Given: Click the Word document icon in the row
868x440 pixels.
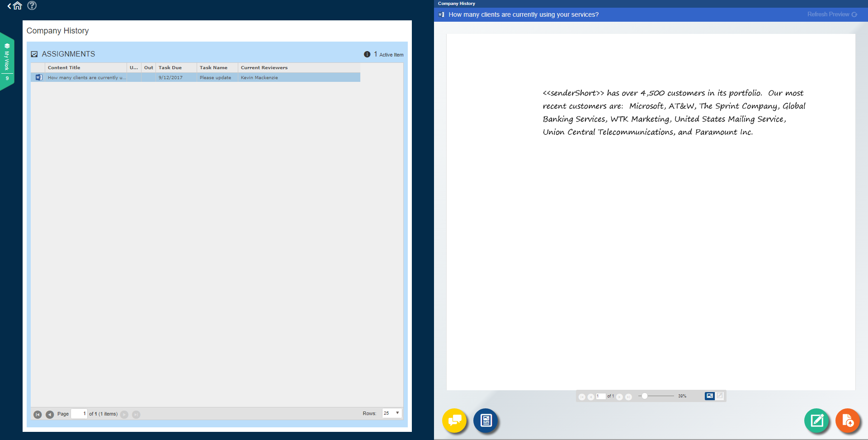Looking at the screenshot, I should (39, 77).
